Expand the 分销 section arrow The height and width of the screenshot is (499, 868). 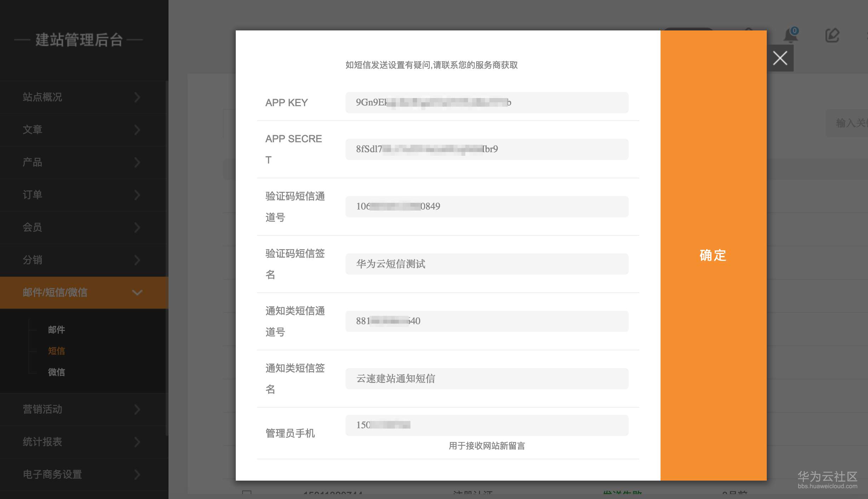tap(137, 260)
